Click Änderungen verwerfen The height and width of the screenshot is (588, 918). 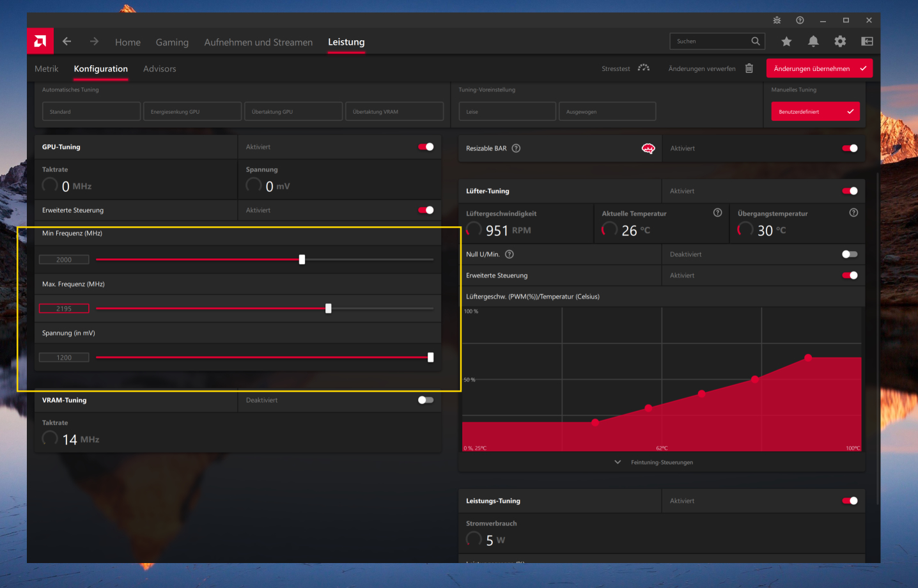pyautogui.click(x=702, y=68)
